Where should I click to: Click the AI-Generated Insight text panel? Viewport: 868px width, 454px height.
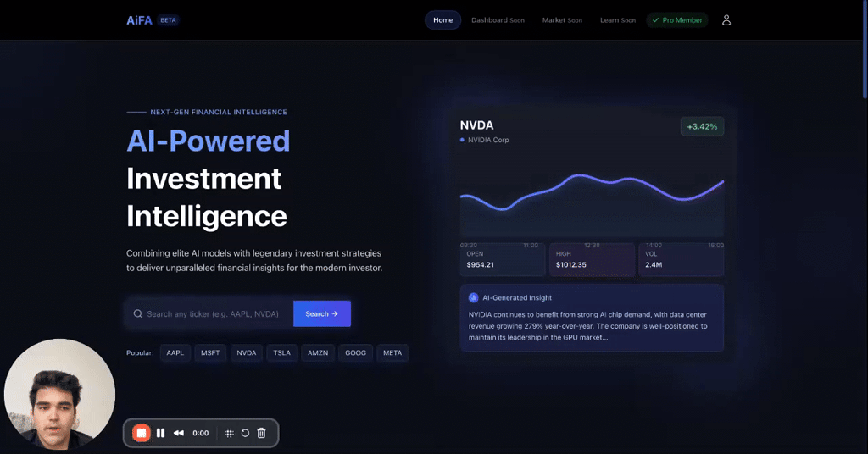pos(592,318)
